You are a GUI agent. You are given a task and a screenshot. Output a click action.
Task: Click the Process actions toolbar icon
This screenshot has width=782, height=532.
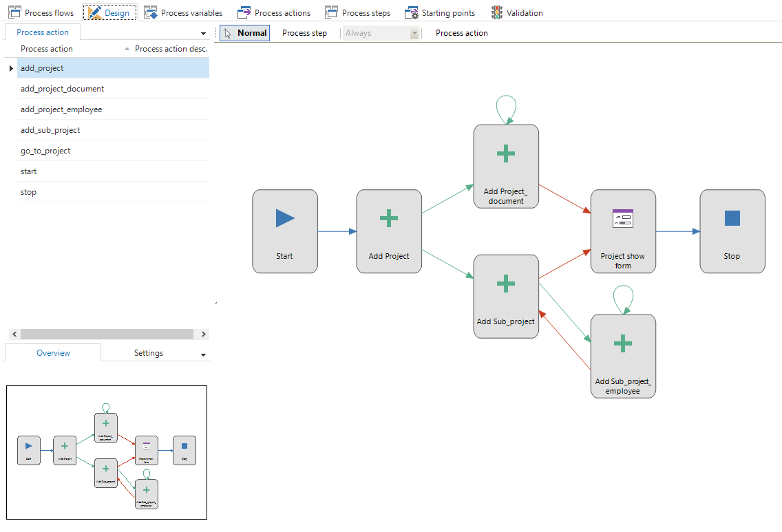click(274, 12)
